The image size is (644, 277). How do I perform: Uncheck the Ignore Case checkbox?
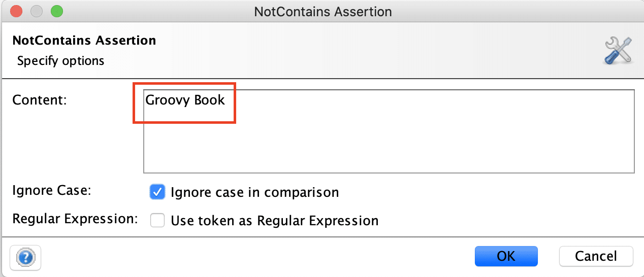(x=157, y=192)
